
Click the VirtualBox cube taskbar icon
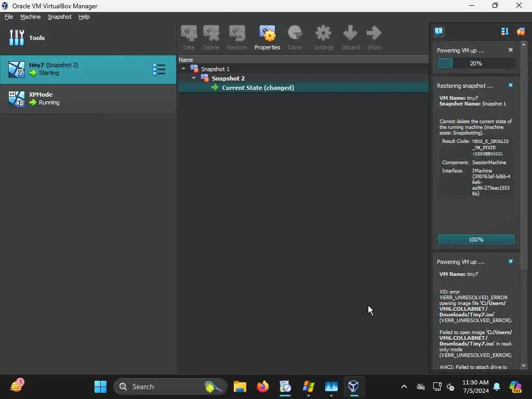tap(353, 387)
